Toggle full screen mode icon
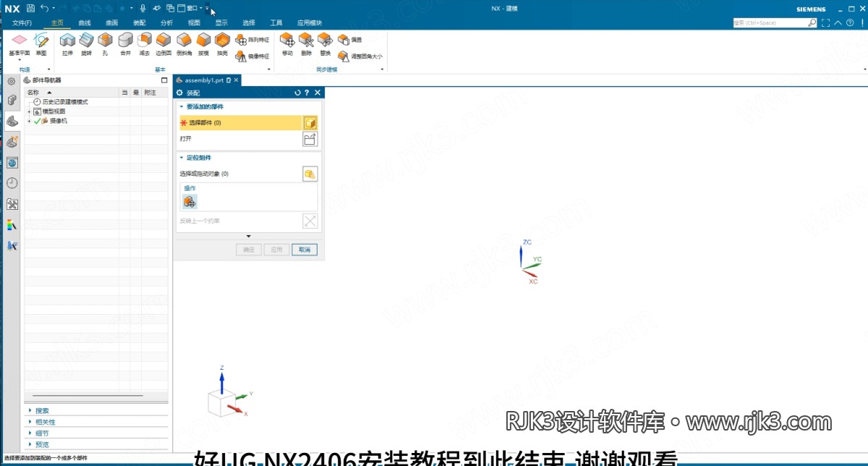The image size is (868, 466). [x=826, y=23]
